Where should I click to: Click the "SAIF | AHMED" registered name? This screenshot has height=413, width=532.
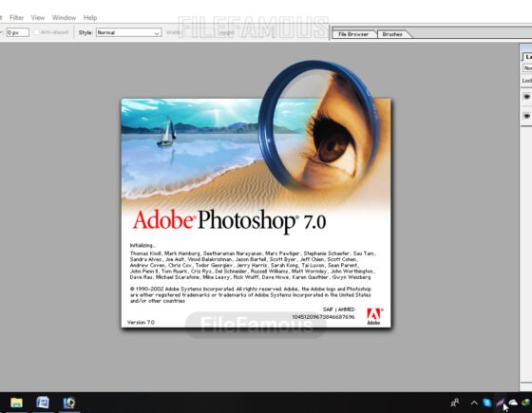pos(338,310)
